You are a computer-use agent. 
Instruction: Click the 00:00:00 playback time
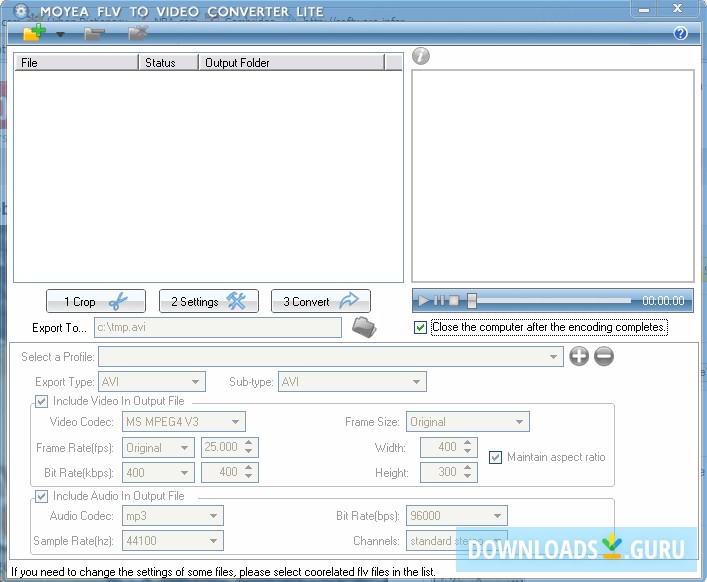(x=663, y=301)
